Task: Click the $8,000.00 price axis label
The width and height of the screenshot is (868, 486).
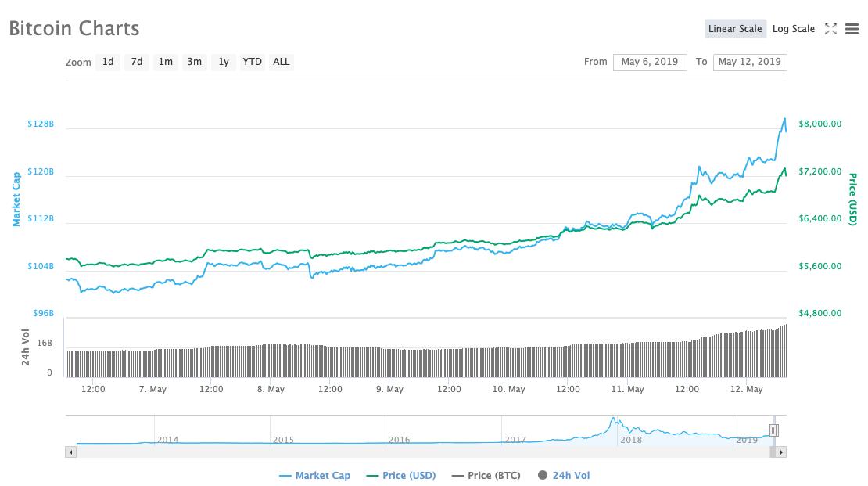Action: (x=820, y=124)
